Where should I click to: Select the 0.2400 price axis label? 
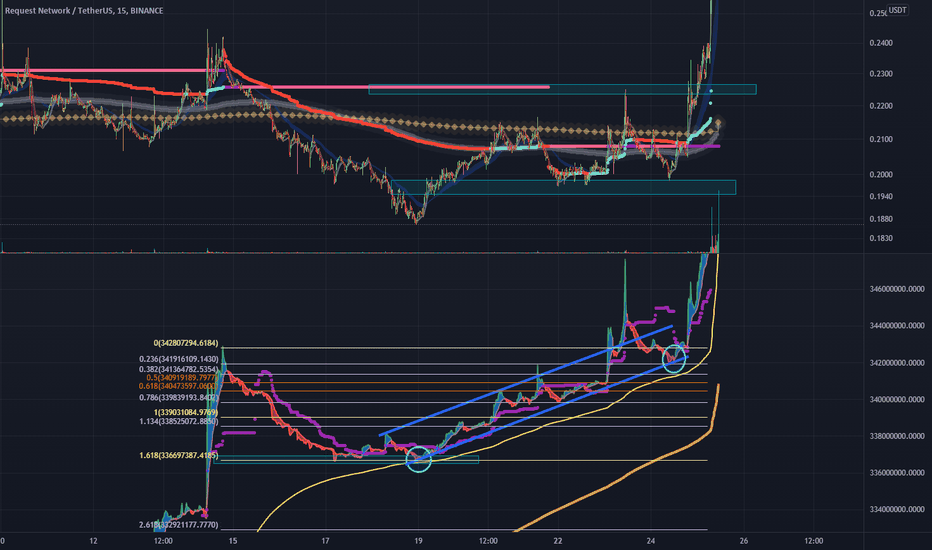881,43
